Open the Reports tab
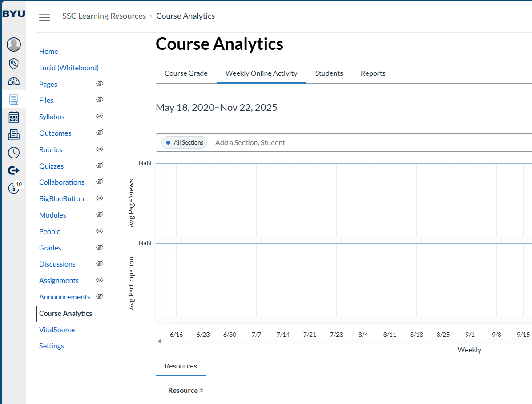The width and height of the screenshot is (532, 404). click(373, 73)
